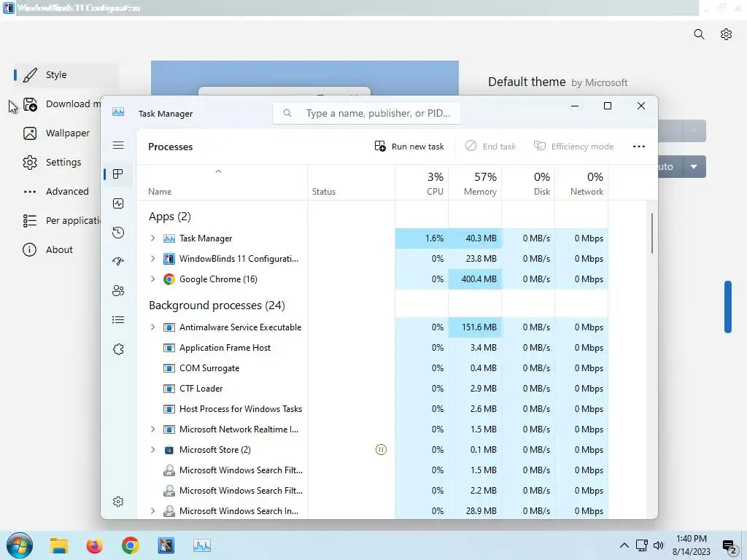Click Task Manager process list scrollbar

(x=651, y=233)
